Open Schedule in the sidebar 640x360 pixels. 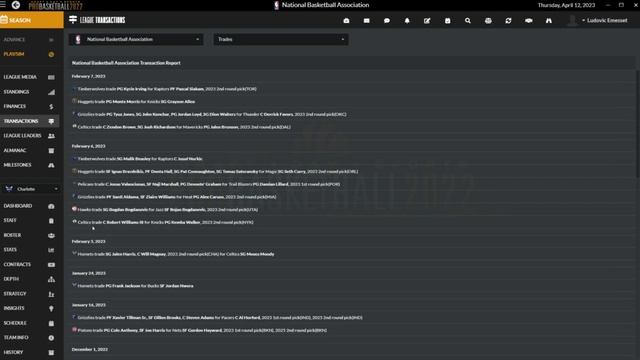point(29,323)
